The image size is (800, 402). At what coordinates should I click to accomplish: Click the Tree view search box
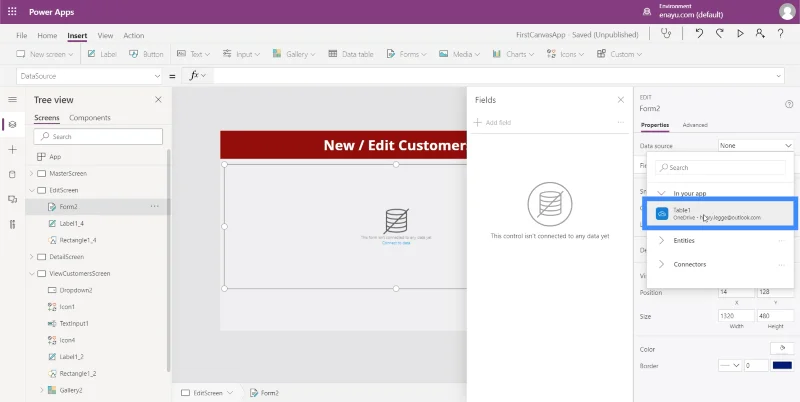[98, 136]
